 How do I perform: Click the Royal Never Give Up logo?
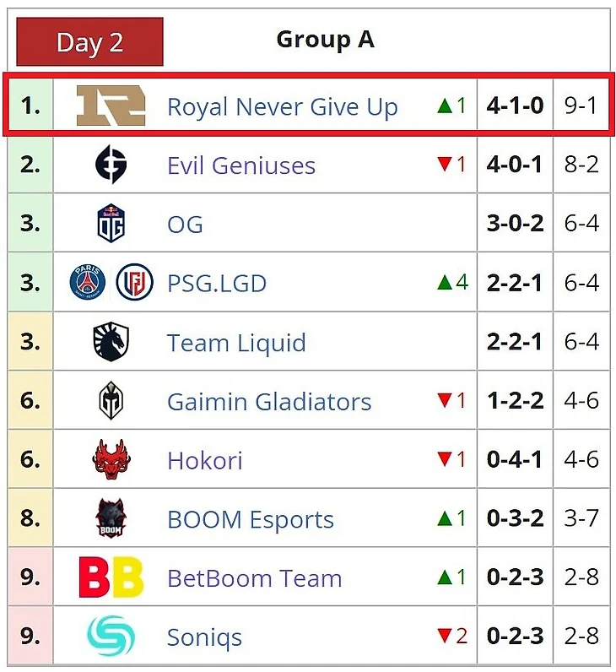pyautogui.click(x=111, y=106)
